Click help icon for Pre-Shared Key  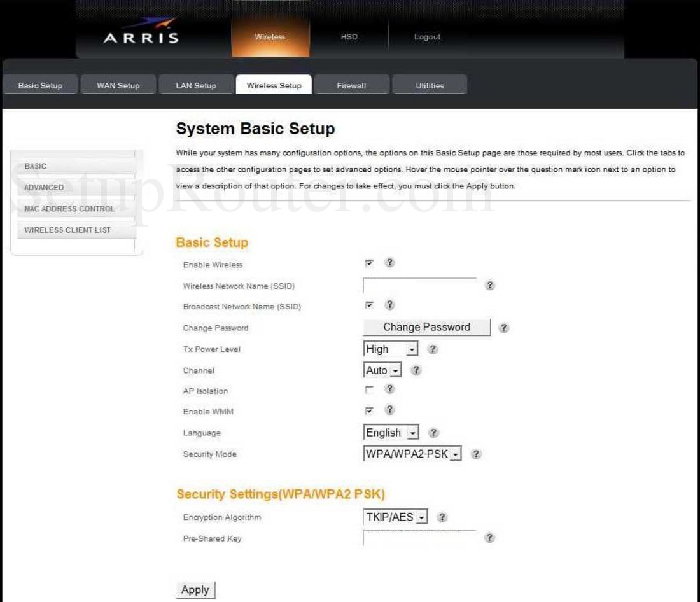(490, 538)
